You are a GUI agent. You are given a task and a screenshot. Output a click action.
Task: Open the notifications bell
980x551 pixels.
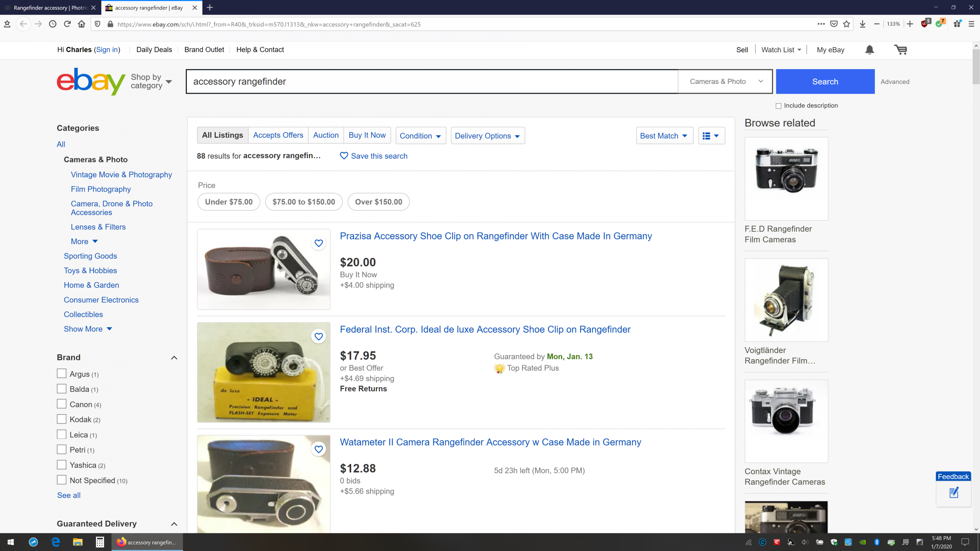(869, 50)
